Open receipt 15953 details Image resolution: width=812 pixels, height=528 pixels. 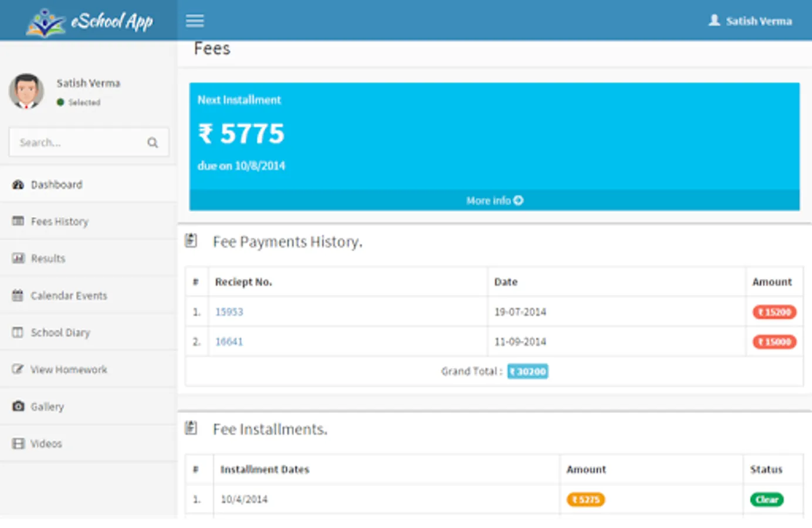tap(229, 312)
